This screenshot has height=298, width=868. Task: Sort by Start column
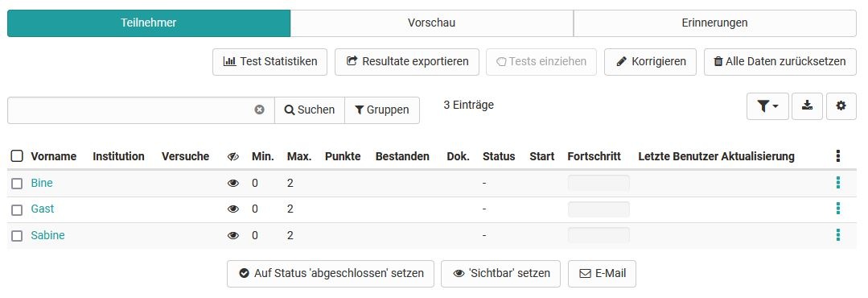click(542, 156)
